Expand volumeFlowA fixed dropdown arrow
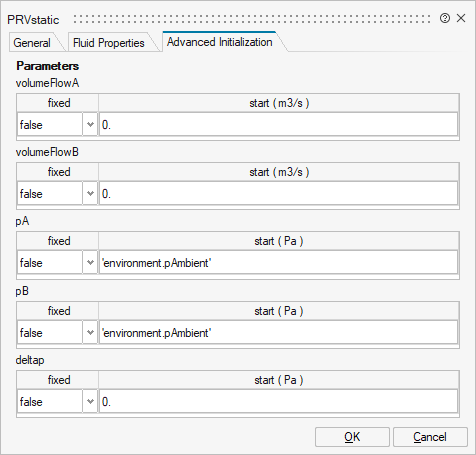 tap(90, 125)
